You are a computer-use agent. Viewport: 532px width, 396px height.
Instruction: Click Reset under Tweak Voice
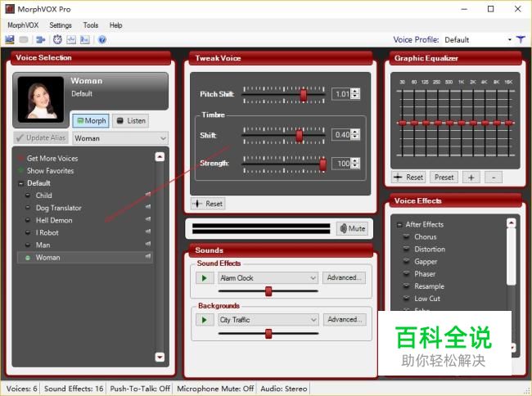point(208,204)
